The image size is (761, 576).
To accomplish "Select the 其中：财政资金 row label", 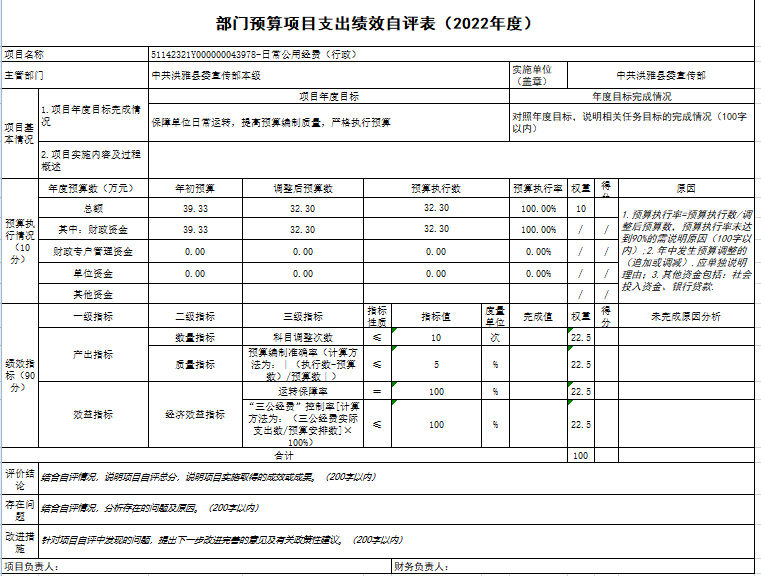I will [94, 229].
